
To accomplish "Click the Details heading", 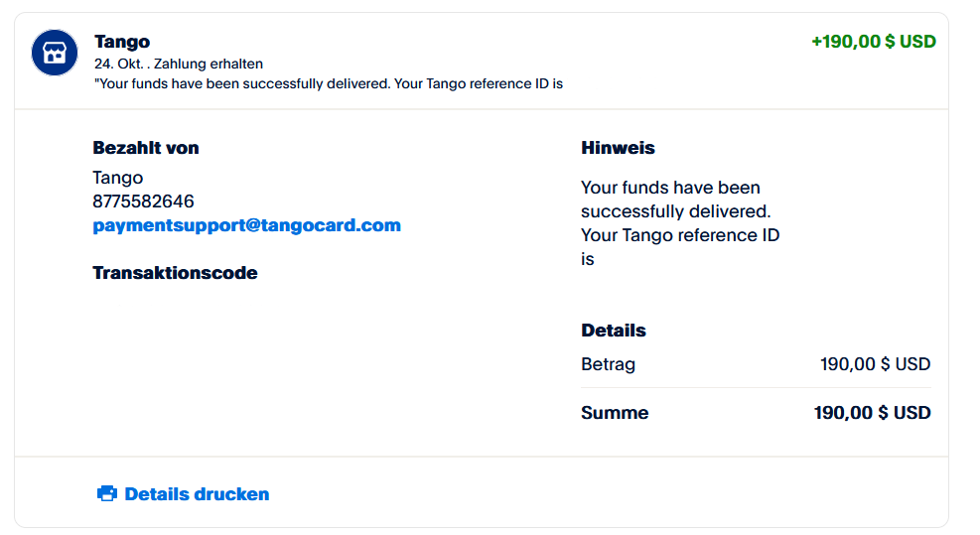I will tap(614, 331).
